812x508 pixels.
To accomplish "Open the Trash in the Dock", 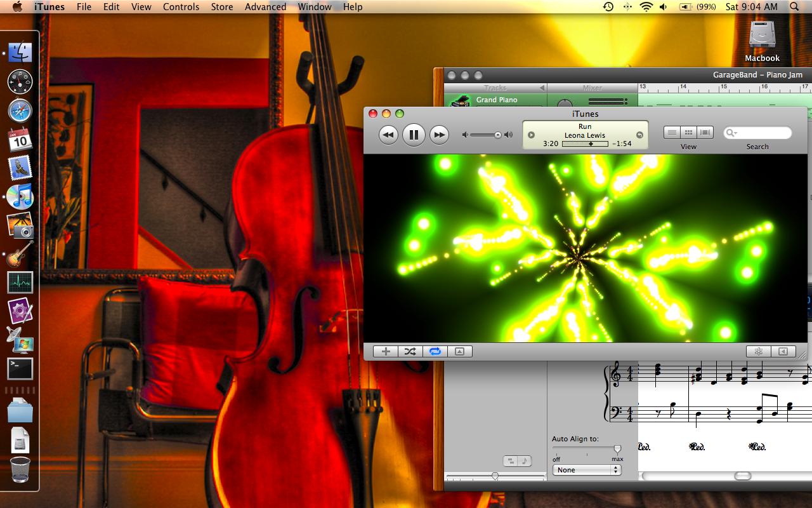I will (20, 470).
